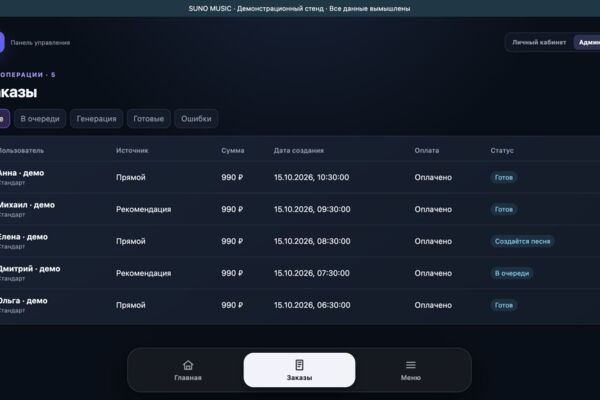Click Оплачено in Ольга row

click(433, 305)
